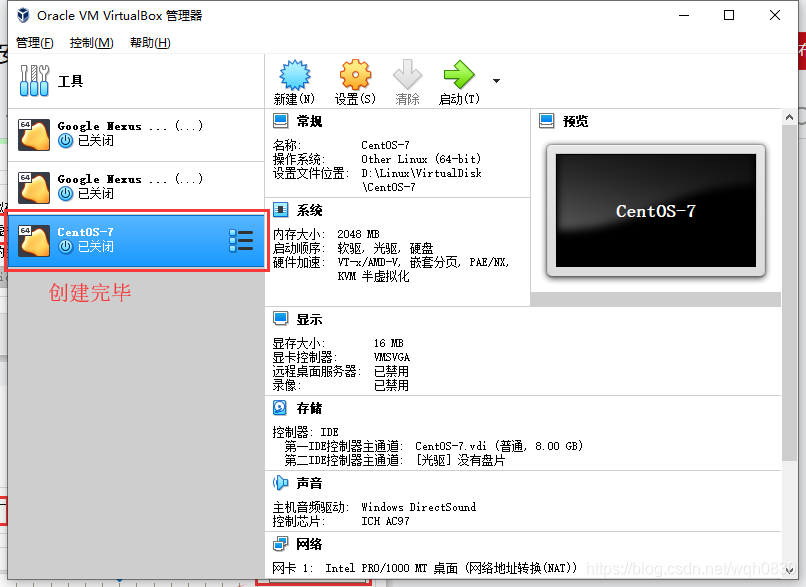Viewport: 806px width, 587px height.
Task: Click the 工具 label text
Action: 70,81
